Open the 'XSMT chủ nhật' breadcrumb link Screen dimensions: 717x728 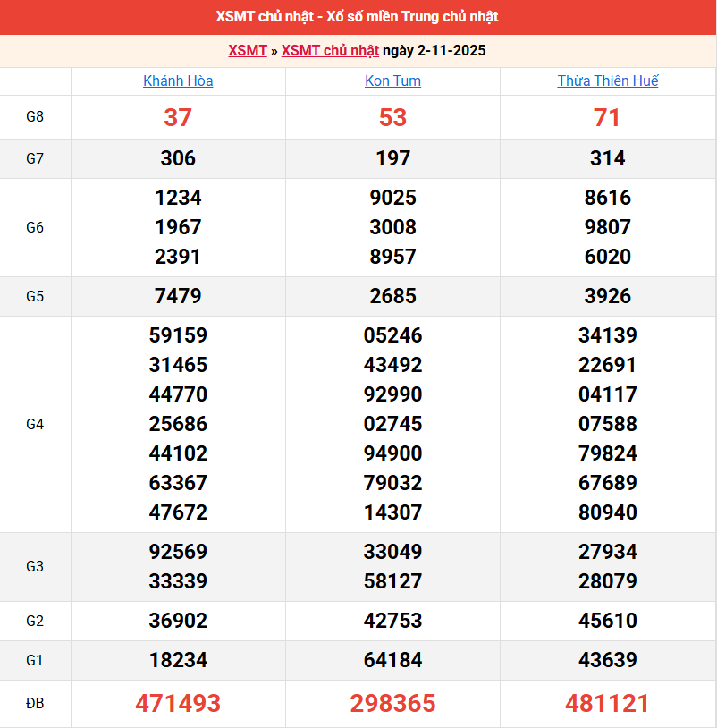click(x=330, y=51)
